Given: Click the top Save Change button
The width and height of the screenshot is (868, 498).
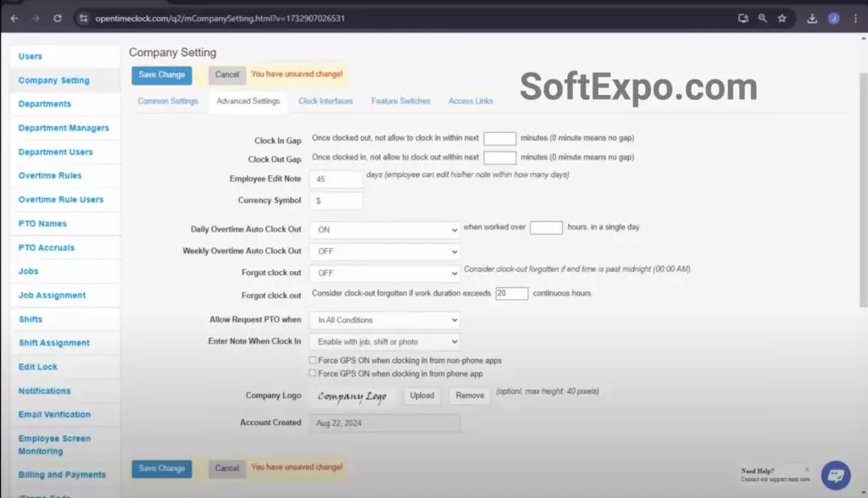Looking at the screenshot, I should tap(161, 75).
